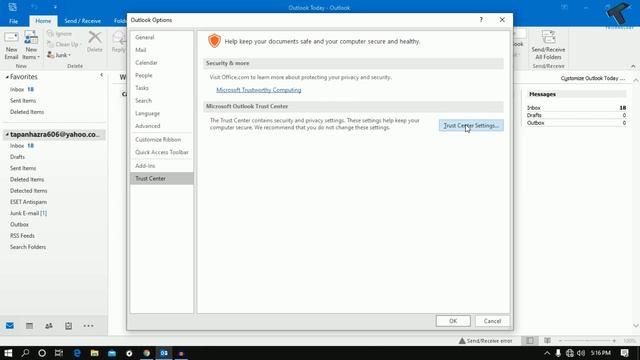This screenshot has height=360, width=640.
Task: Click the New Email icon in the ribbon
Action: tap(11, 45)
